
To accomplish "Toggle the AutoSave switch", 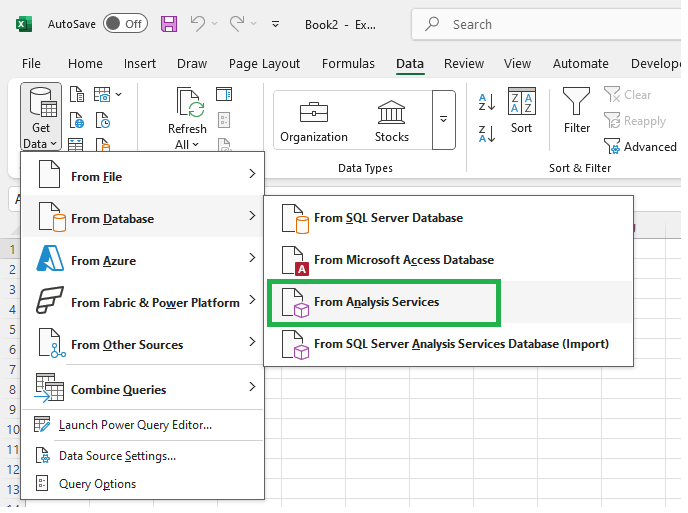I will coord(125,23).
